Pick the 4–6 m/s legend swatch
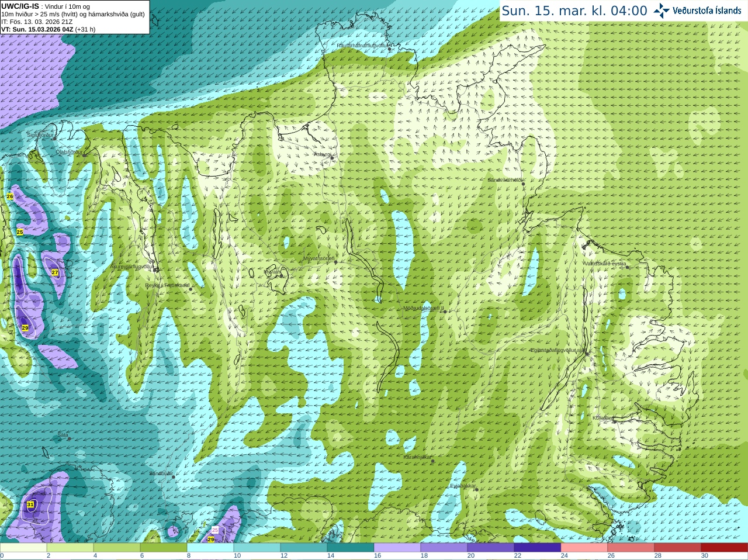The height and width of the screenshot is (560, 748). click(117, 548)
